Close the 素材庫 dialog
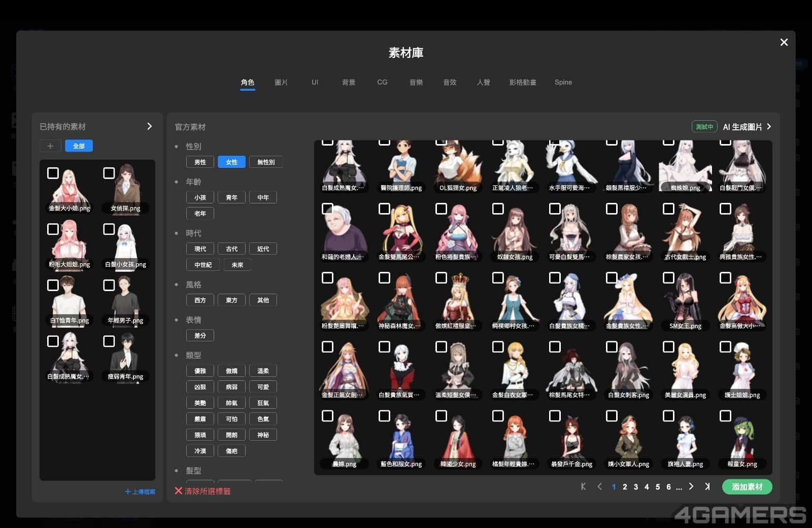 tap(784, 42)
